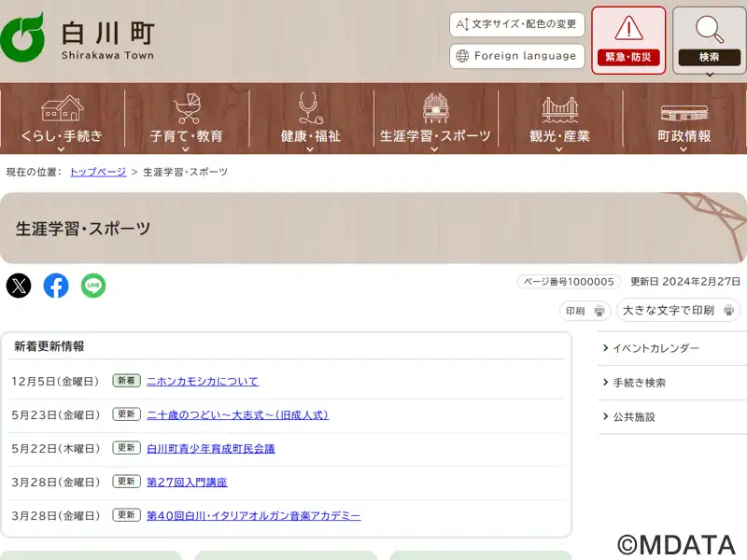Open ニホンカモシカについて news link
Viewport: 747px width, 560px height.
pos(203,381)
